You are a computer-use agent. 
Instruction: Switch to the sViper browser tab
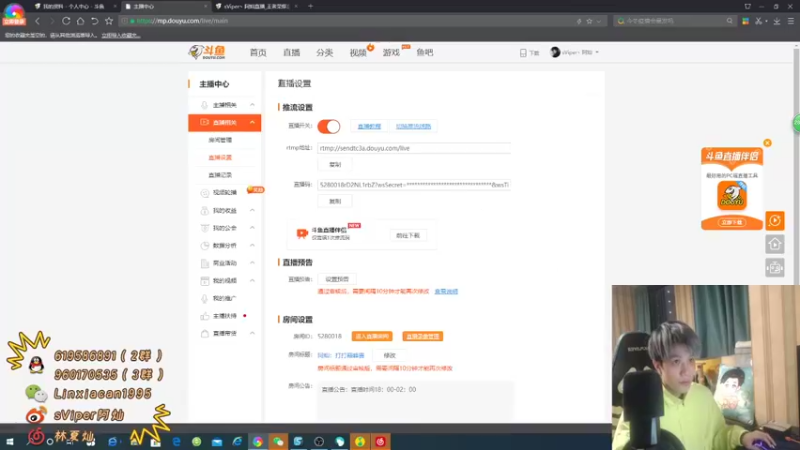pos(256,6)
